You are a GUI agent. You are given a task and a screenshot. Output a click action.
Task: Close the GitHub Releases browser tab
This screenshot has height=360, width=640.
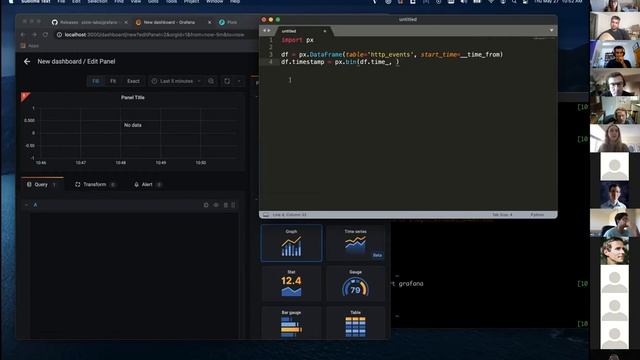(126, 22)
